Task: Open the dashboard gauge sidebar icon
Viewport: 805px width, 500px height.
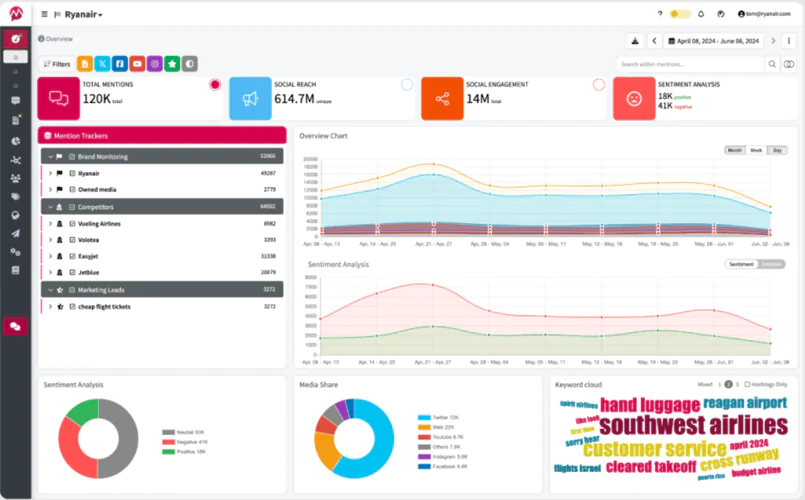Action: click(15, 39)
